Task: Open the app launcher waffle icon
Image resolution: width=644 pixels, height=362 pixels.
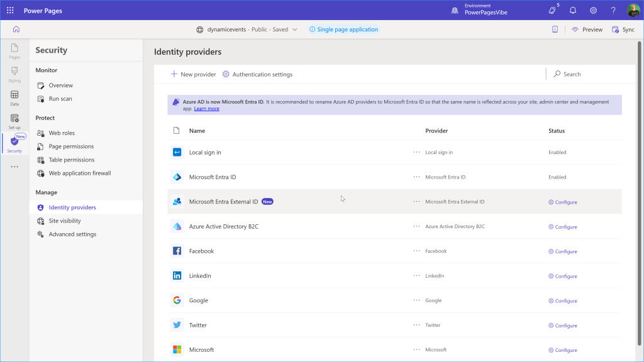Action: 10,11
